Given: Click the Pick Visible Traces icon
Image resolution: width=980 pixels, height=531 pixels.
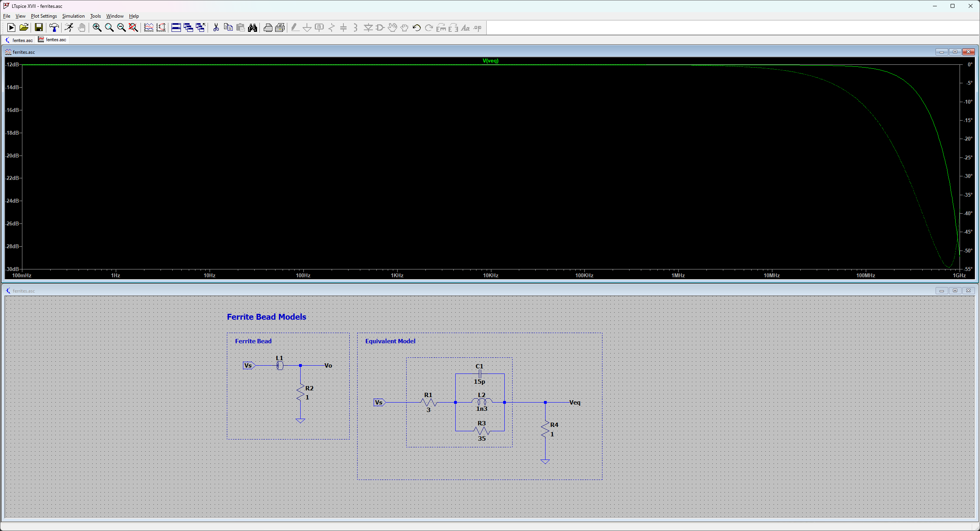Looking at the screenshot, I should (161, 27).
